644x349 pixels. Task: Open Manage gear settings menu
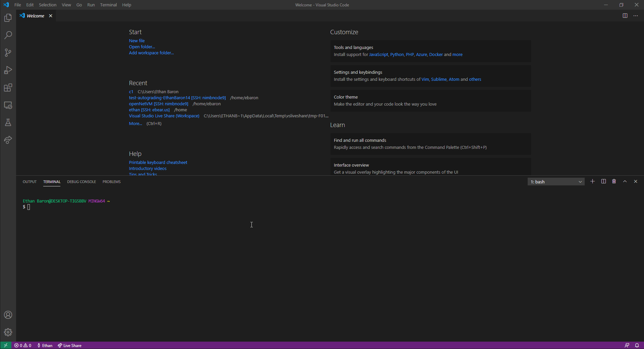point(8,332)
